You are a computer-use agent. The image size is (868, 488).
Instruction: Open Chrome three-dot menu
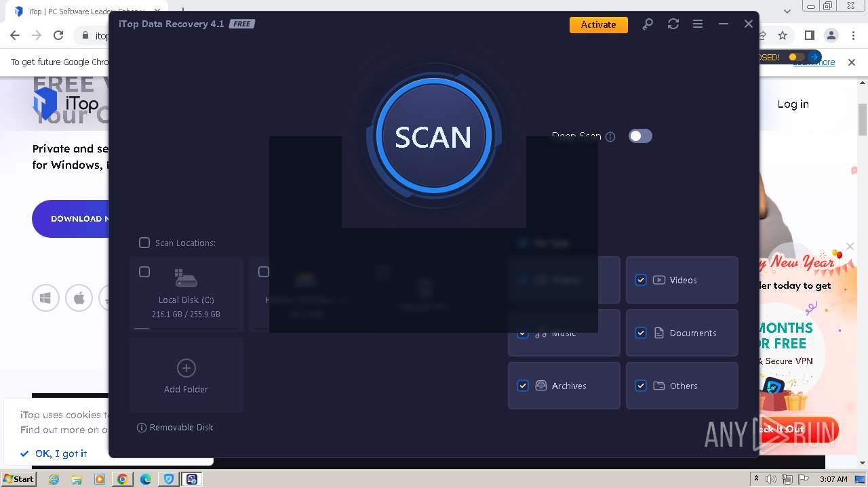[853, 35]
